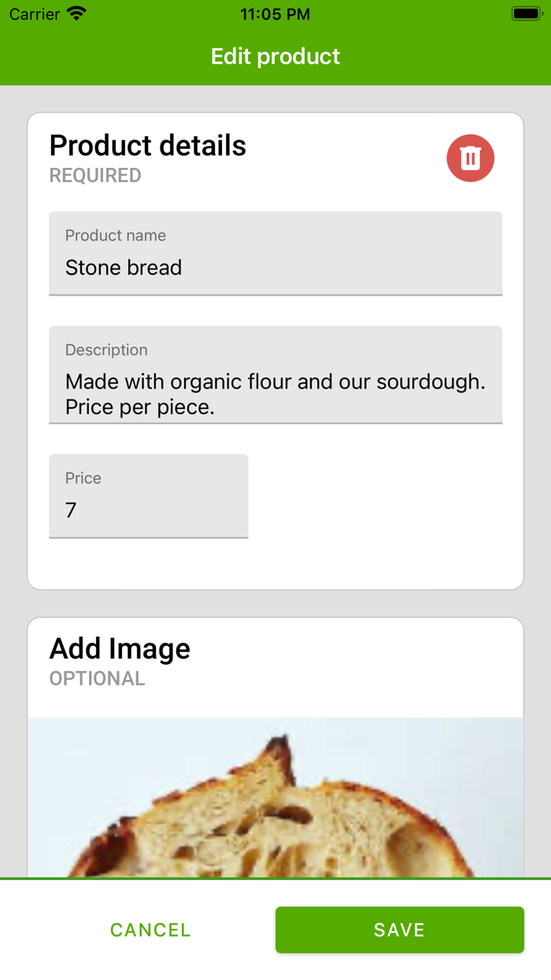Tap the Edit product title bar
Screen dimensions: 551x980
(275, 56)
